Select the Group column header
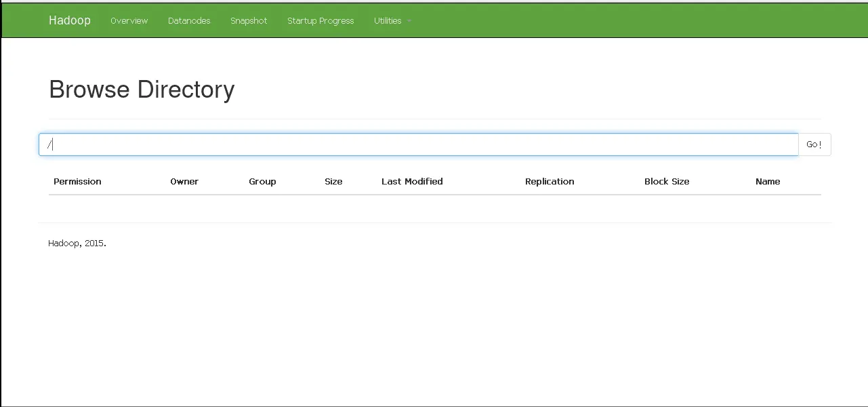Screen dimensions: 868x407 coord(262,182)
